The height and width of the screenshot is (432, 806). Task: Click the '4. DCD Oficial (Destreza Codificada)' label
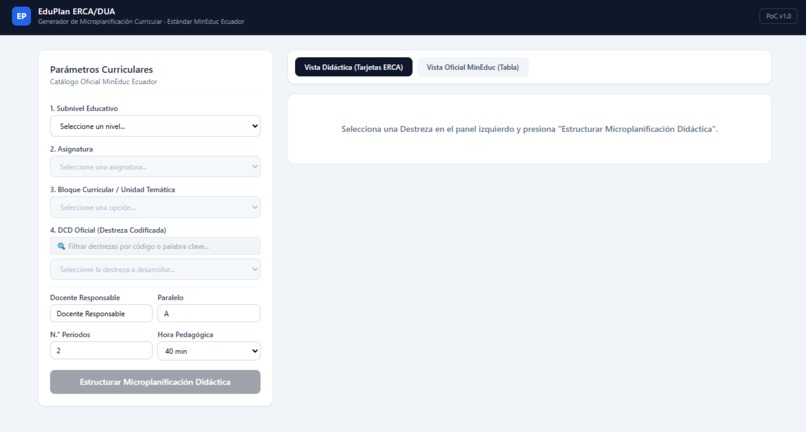[x=108, y=230]
